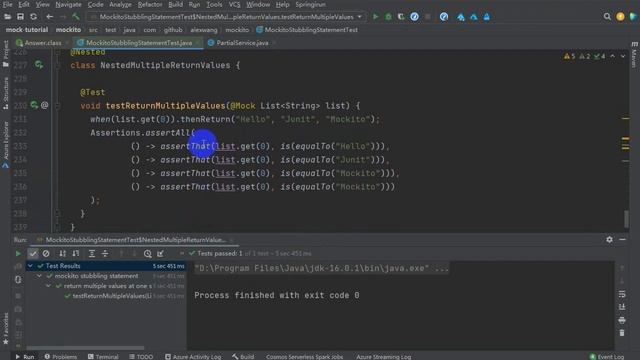The image size is (640, 360).
Task: Toggle Show Ignored tests button
Action: click(x=46, y=253)
